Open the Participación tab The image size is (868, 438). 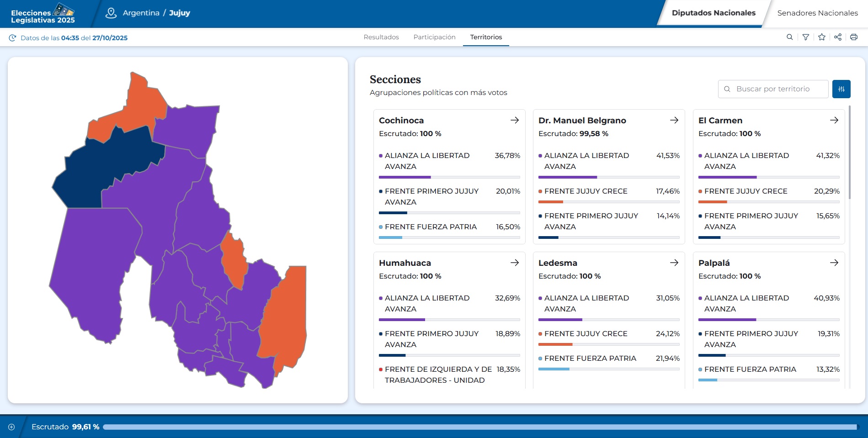tap(434, 37)
